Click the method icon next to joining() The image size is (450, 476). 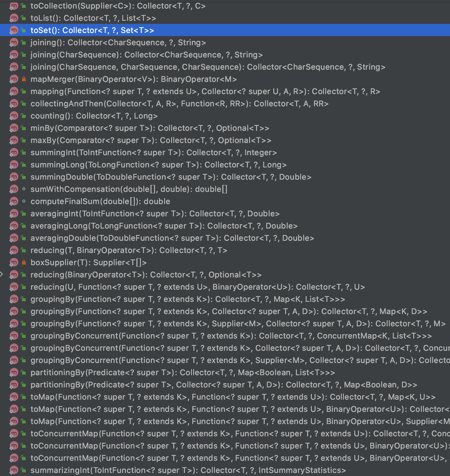(x=14, y=42)
